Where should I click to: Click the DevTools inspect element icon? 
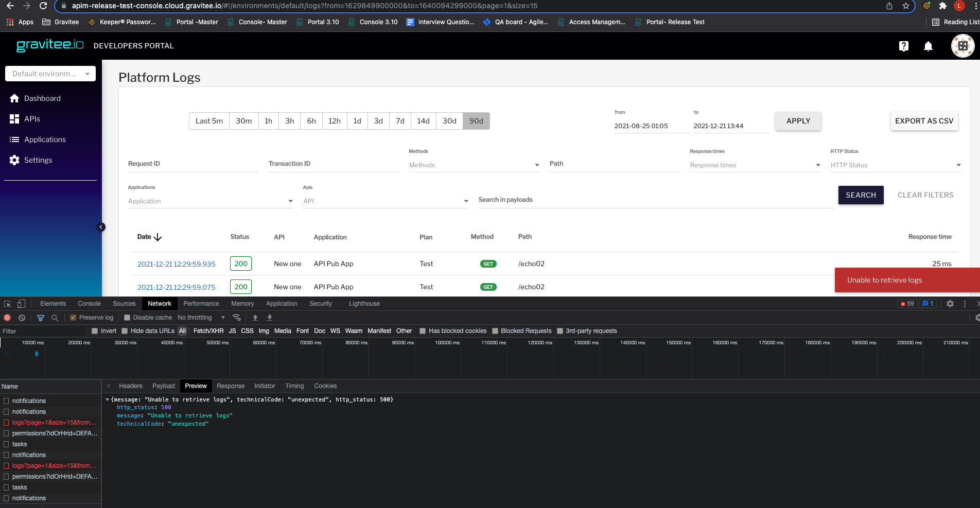(x=8, y=304)
